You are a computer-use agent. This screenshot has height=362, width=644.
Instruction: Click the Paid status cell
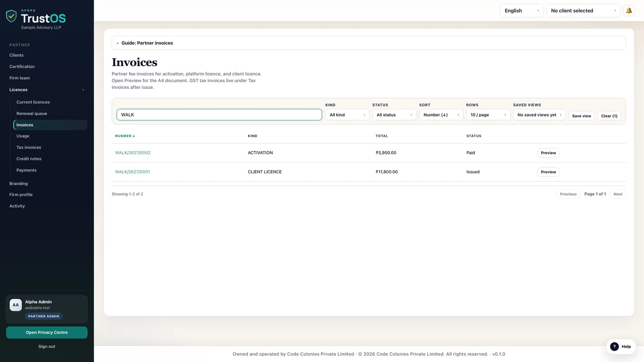(471, 153)
